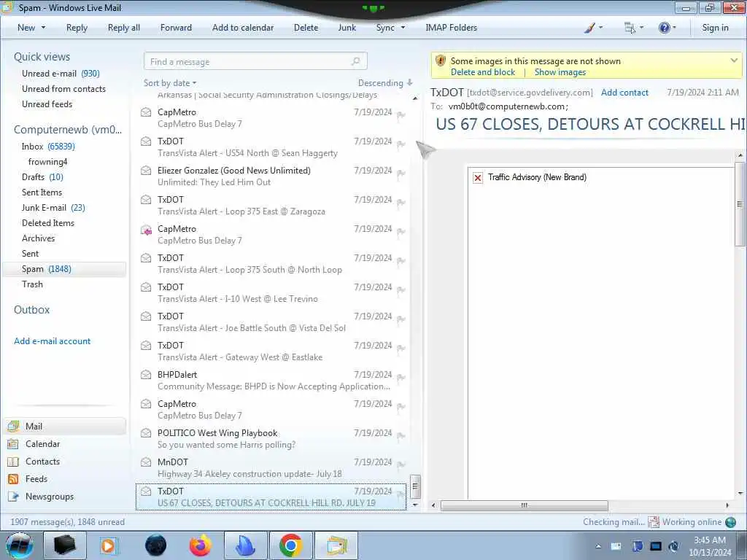Screen dimensions: 747x560
Task: Click the Show images link
Action: pos(560,72)
